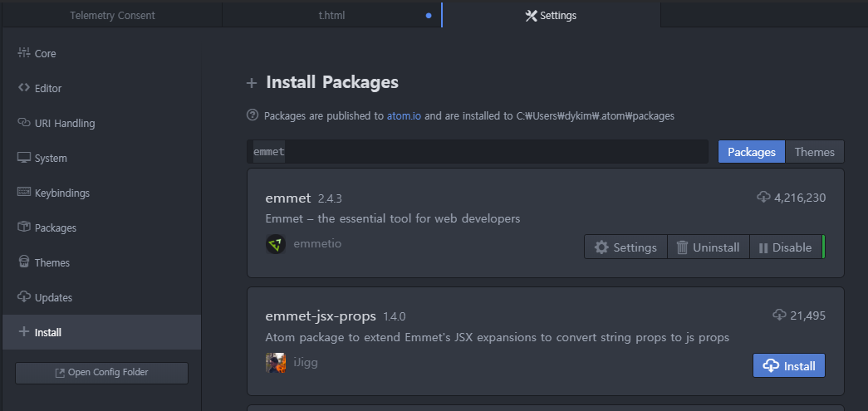Install the emmet-jsx-props package
The height and width of the screenshot is (411, 868).
pyautogui.click(x=789, y=365)
